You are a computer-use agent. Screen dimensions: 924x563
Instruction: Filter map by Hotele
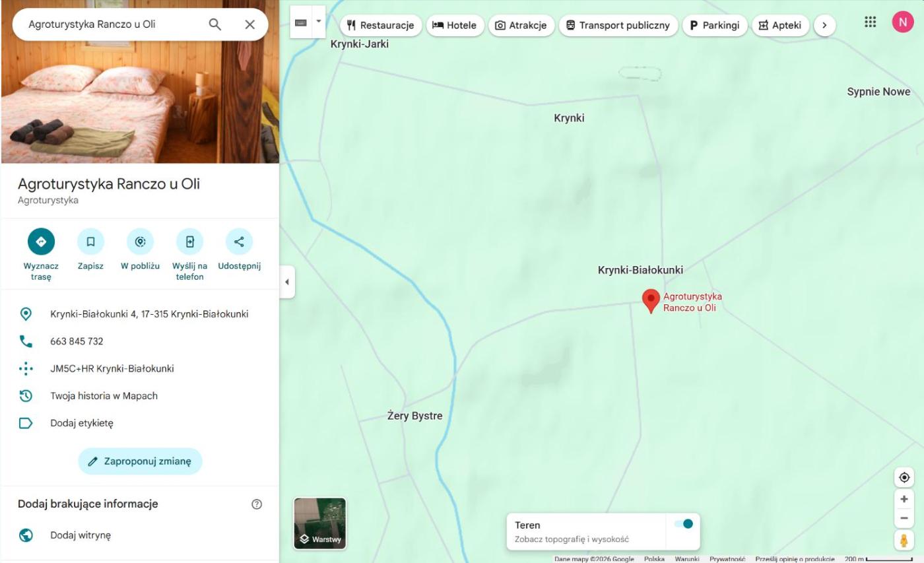(455, 25)
